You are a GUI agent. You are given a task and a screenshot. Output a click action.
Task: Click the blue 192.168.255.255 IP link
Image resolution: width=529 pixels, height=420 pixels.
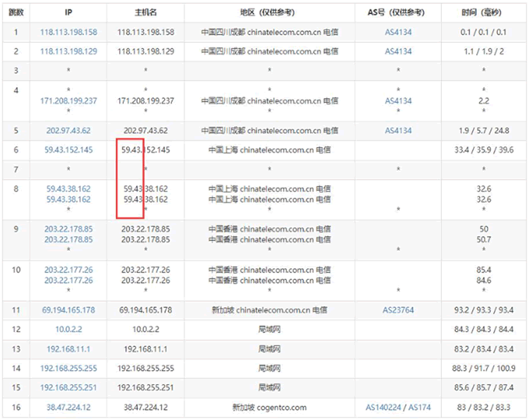(x=68, y=369)
